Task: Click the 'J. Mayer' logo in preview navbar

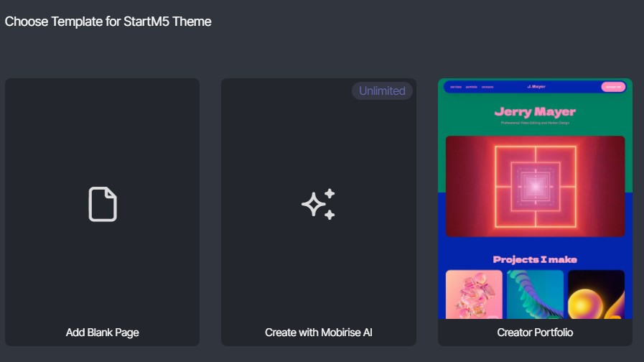Action: 536,87
